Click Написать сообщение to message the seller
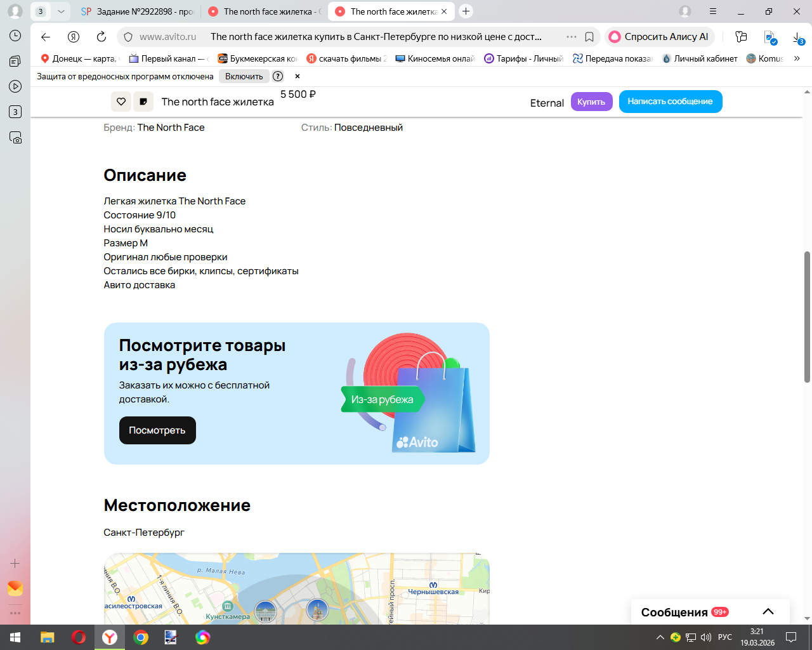 pos(671,102)
